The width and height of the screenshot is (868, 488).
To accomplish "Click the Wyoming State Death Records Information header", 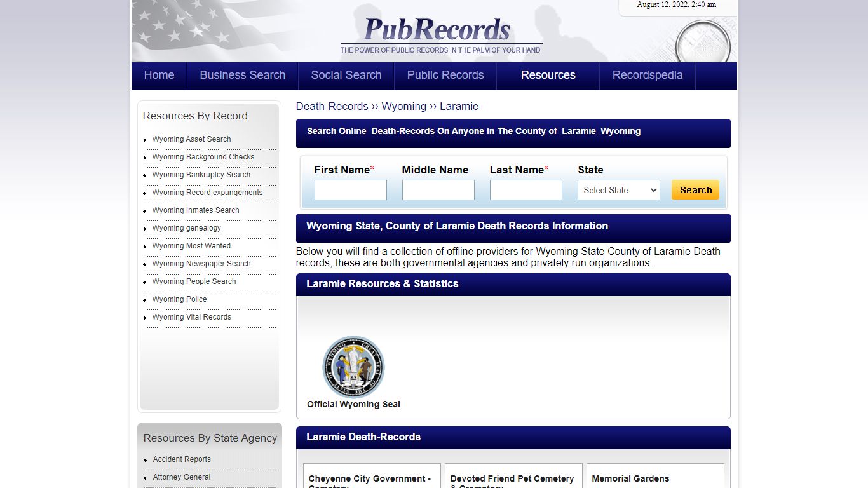I will pos(513,227).
